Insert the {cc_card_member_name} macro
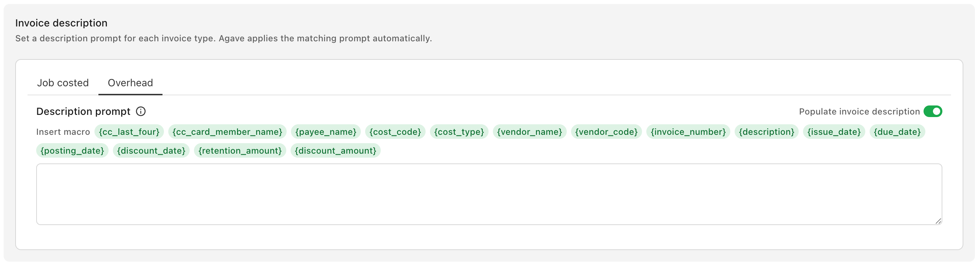The height and width of the screenshot is (266, 980). (227, 132)
